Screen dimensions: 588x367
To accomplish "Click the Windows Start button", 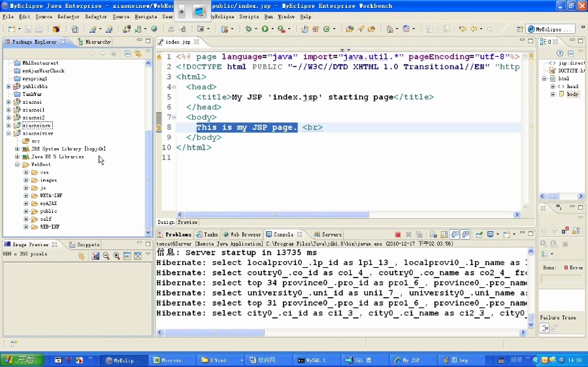I will tap(22, 360).
